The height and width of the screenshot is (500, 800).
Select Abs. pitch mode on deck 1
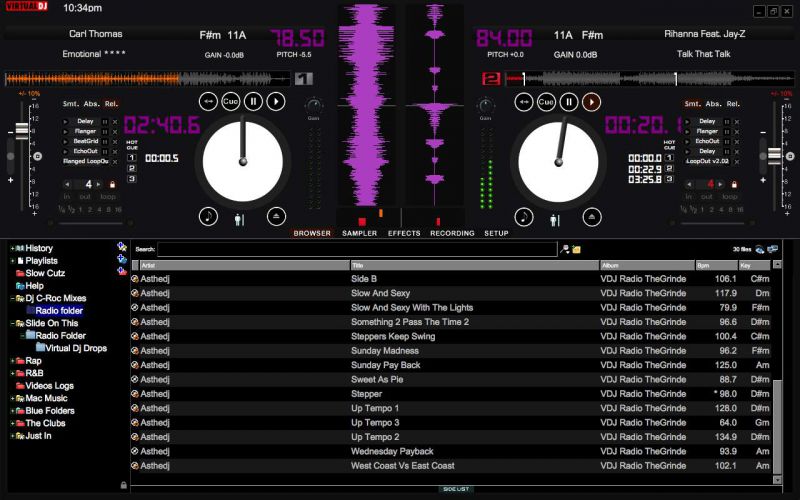point(92,104)
